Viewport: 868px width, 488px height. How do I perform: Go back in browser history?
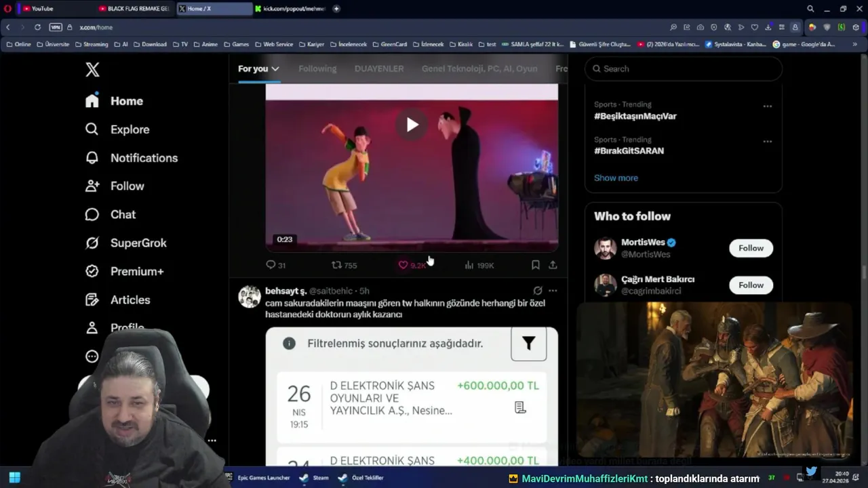click(x=8, y=27)
